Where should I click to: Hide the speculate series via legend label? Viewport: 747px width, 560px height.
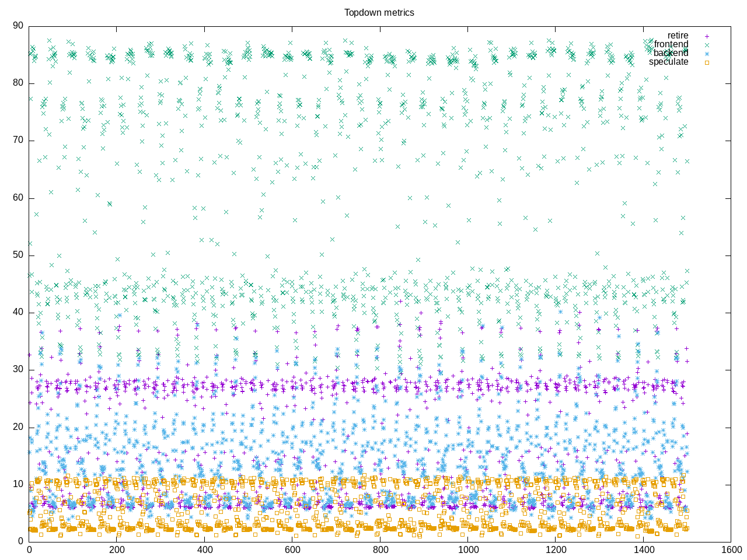point(668,62)
